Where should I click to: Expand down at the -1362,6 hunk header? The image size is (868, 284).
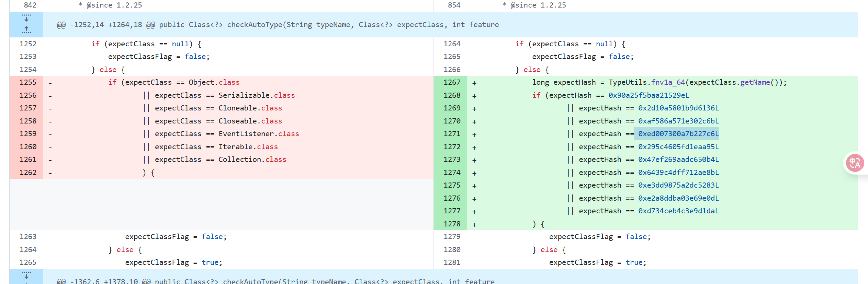pyautogui.click(x=26, y=275)
